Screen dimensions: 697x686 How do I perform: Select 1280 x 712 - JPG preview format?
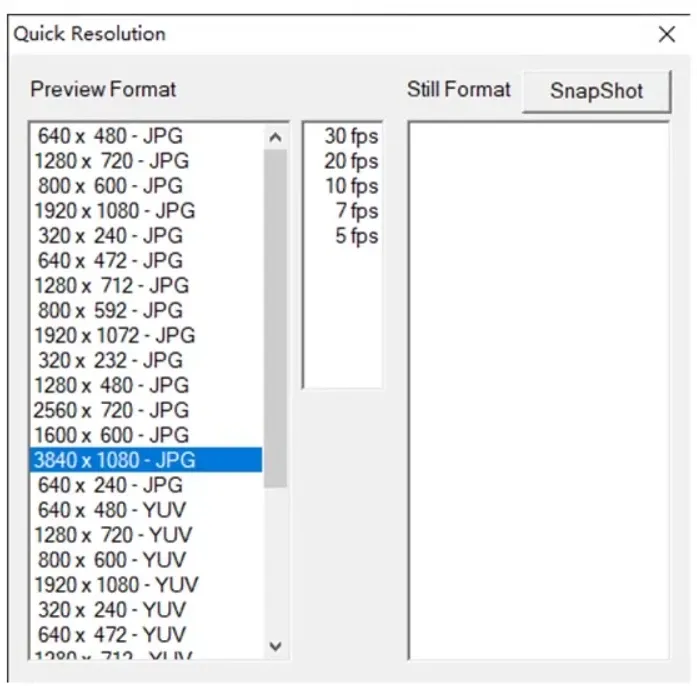[146, 285]
